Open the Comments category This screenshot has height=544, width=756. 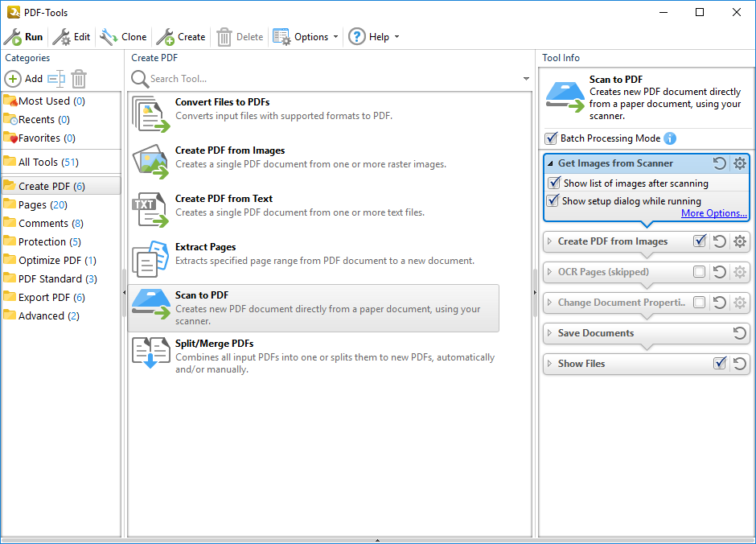coord(61,223)
